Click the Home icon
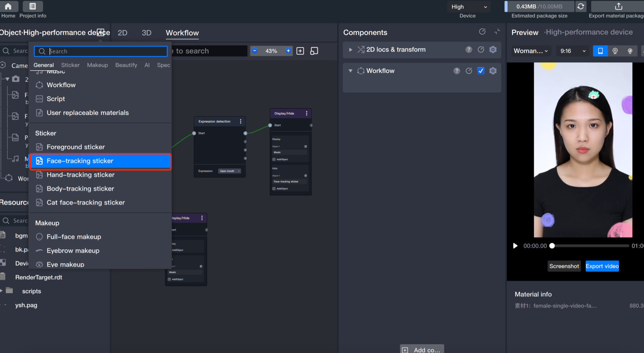Screen dimensions: 644x353 click(8, 6)
